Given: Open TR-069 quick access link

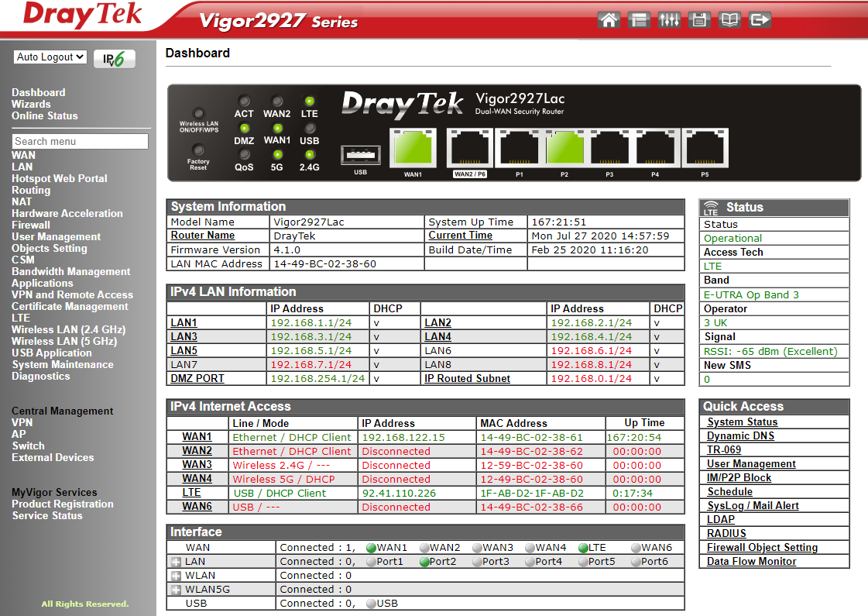Looking at the screenshot, I should [x=724, y=450].
